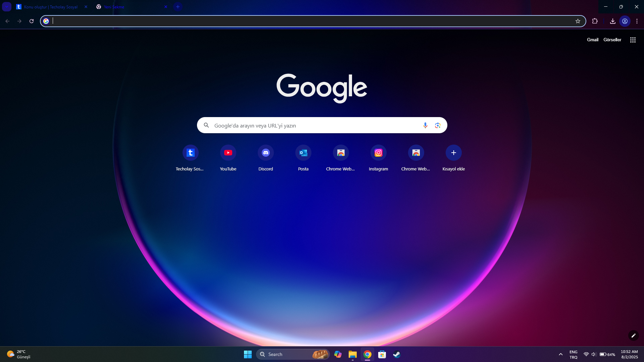Open the Posta Outlook shortcut
The width and height of the screenshot is (644, 362).
coord(303,158)
